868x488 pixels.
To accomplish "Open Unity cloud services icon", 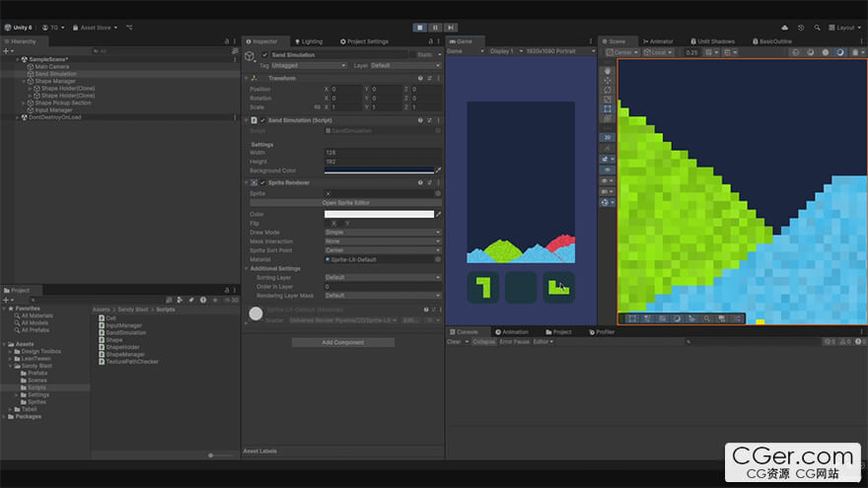I will pyautogui.click(x=784, y=28).
